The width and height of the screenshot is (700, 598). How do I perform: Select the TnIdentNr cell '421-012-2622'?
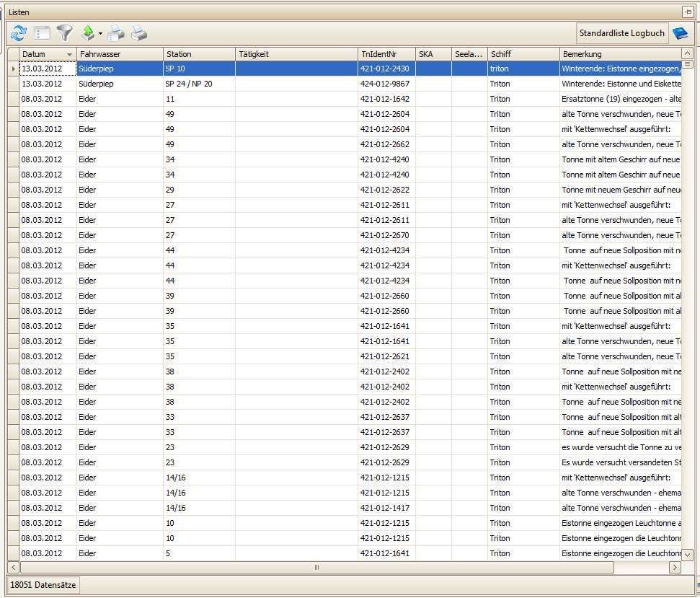(385, 190)
